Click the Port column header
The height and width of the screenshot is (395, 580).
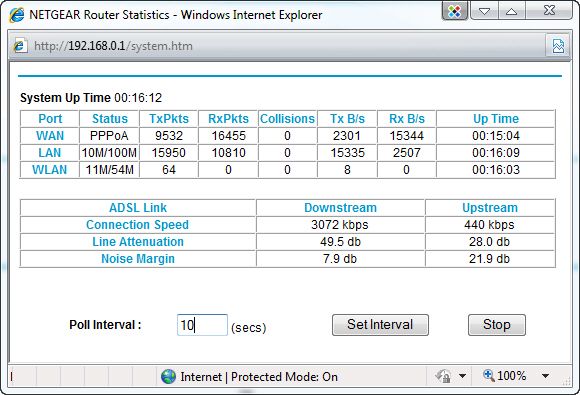pyautogui.click(x=50, y=119)
